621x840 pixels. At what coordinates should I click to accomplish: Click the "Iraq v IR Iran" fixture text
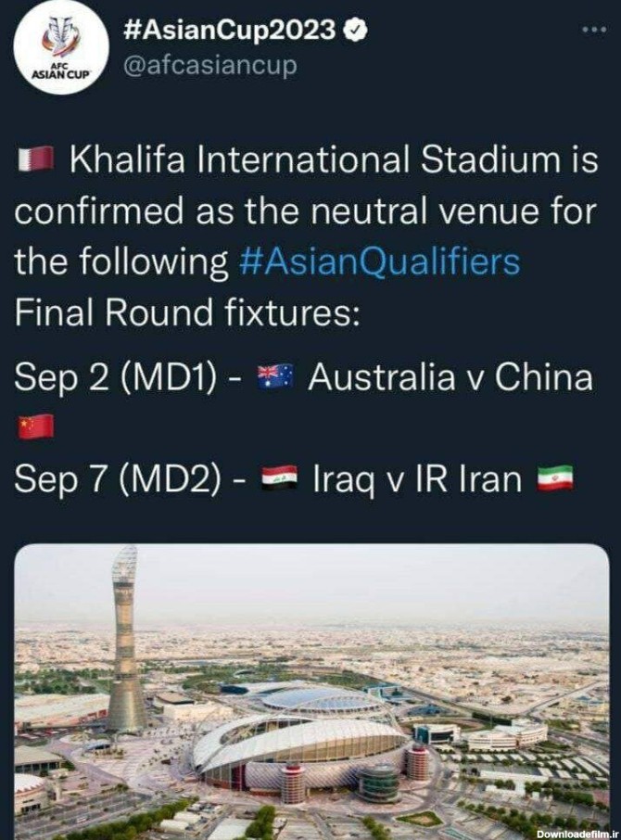[x=417, y=479]
